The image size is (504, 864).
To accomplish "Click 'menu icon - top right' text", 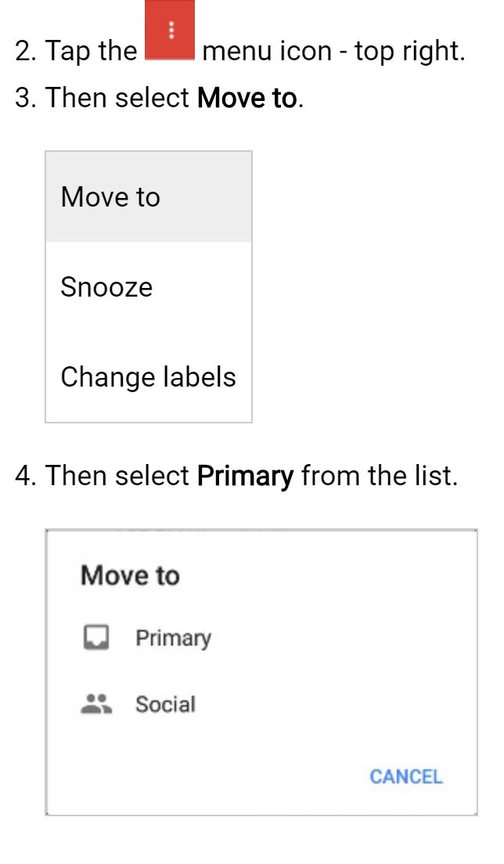I will pos(334,51).
